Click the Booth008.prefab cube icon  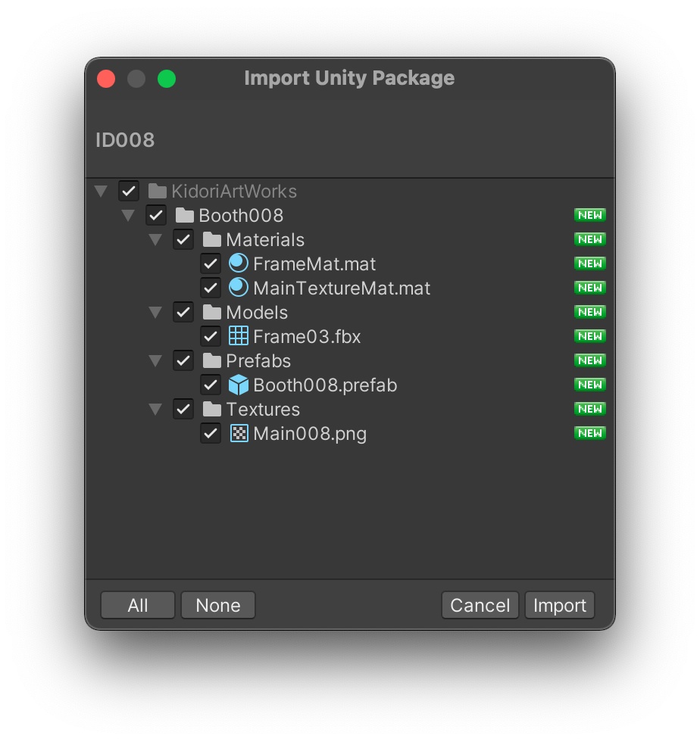(x=239, y=385)
